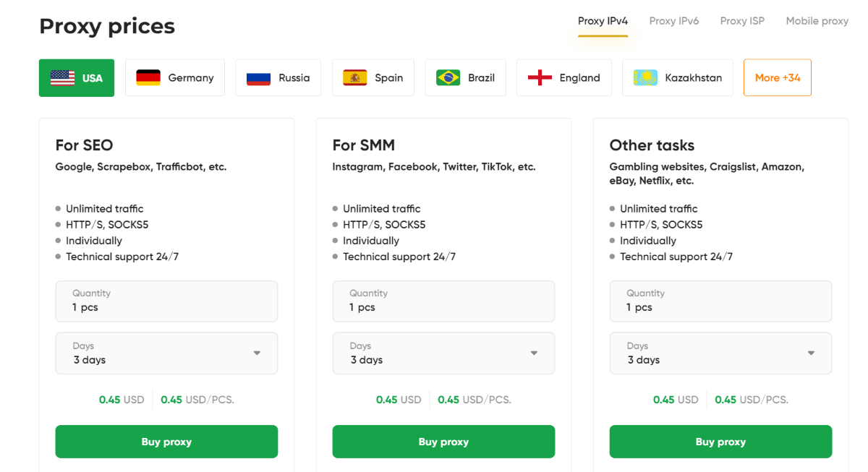Pick Brazil using its flag button
The image size is (868, 472).
point(465,77)
